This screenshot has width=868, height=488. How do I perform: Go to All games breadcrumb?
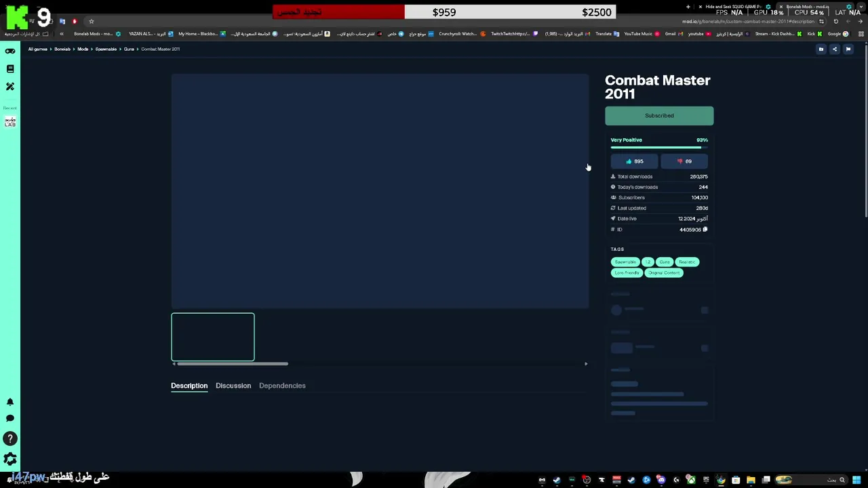click(x=38, y=49)
